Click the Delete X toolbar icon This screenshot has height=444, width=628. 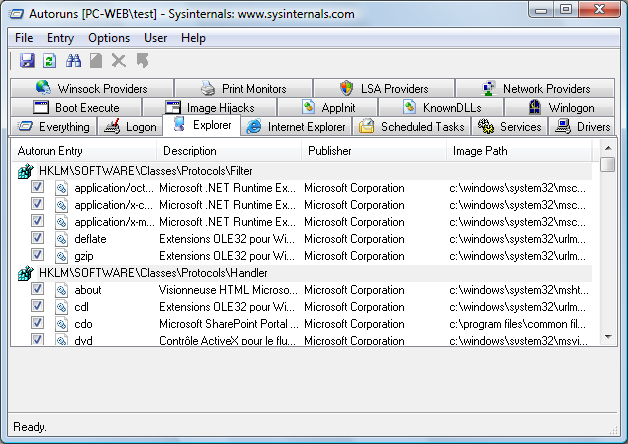[x=119, y=61]
